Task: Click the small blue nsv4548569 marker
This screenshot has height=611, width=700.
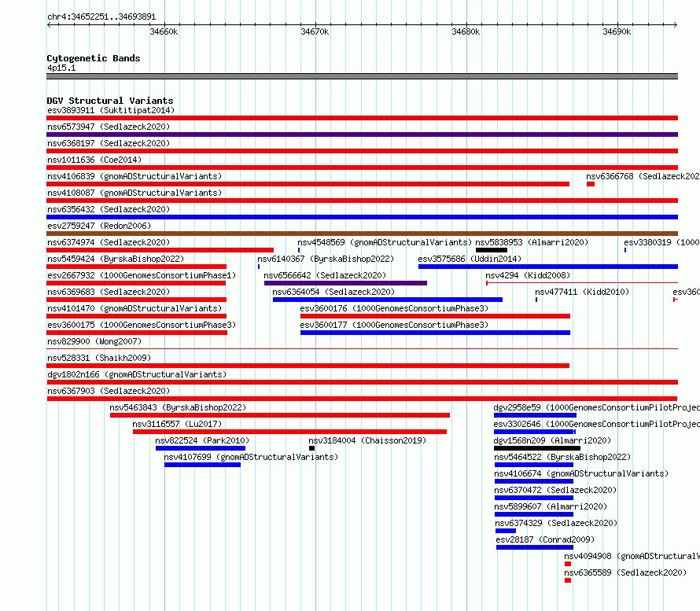Action: [x=299, y=250]
